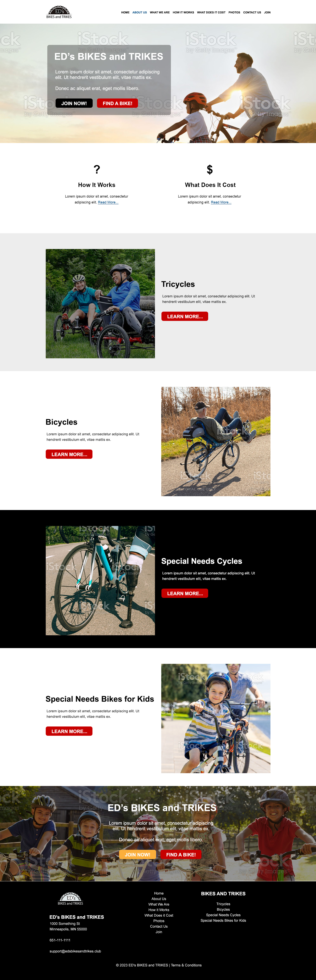The height and width of the screenshot is (980, 316).
Task: Follow Read More link under How It Works
Action: (x=108, y=202)
